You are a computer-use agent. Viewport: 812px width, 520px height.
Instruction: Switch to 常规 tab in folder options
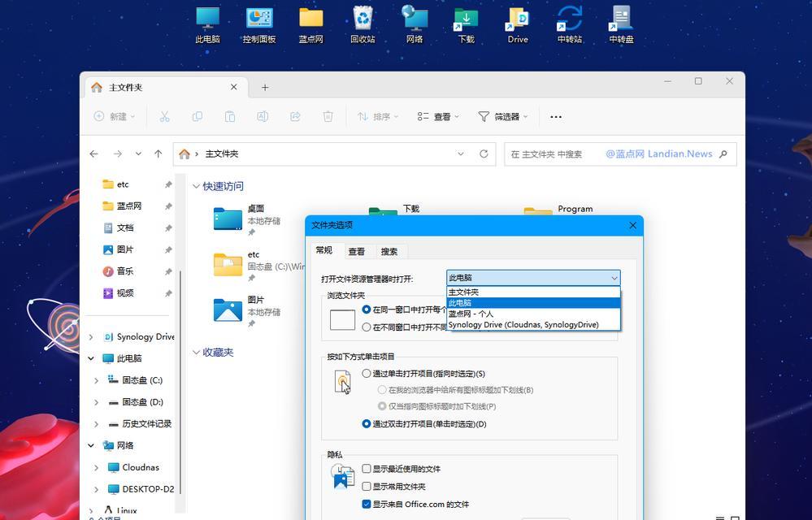(x=323, y=250)
